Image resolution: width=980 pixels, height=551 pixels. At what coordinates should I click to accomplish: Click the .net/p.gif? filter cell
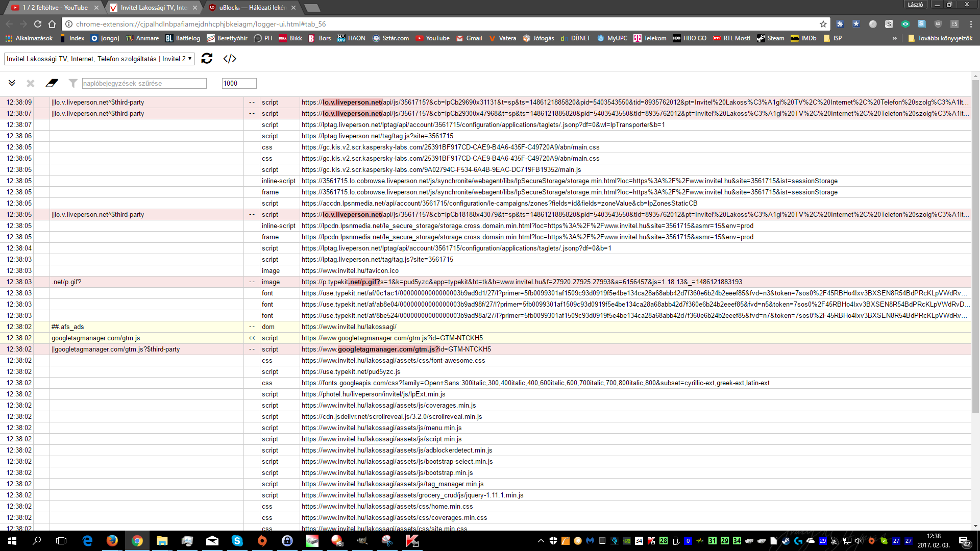point(147,282)
